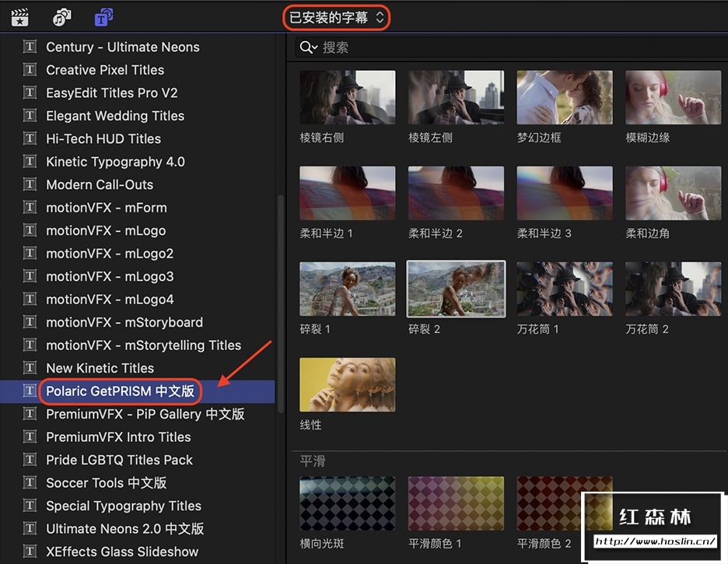Select the 柔和半边 3 thumbnail
The height and width of the screenshot is (564, 728).
pos(565,193)
